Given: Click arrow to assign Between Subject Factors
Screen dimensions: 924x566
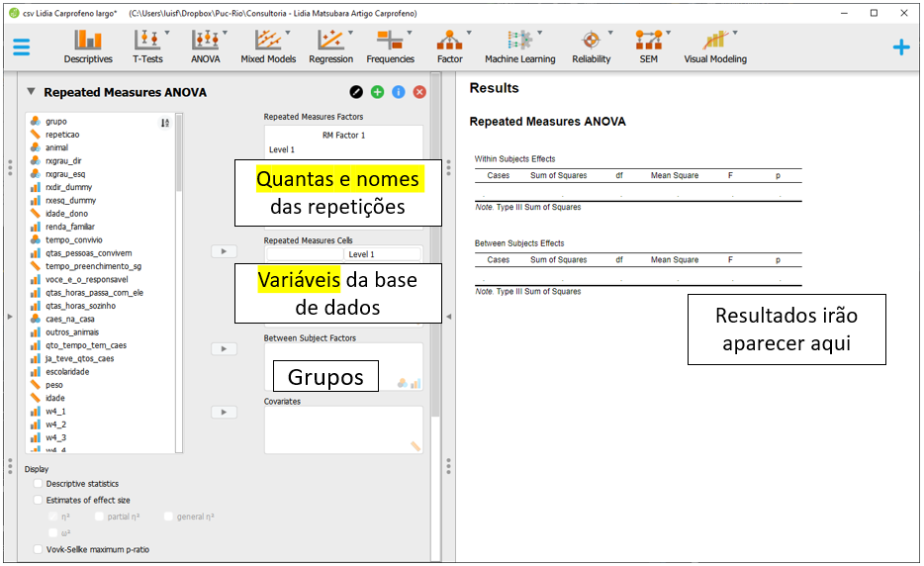Looking at the screenshot, I should click(225, 348).
